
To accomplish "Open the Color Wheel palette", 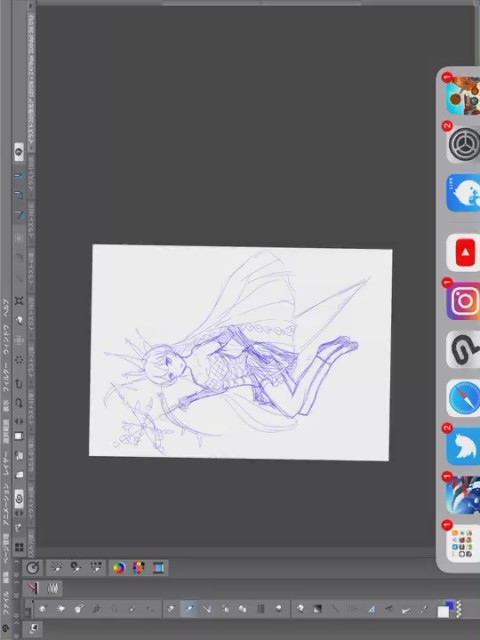I will [x=119, y=567].
